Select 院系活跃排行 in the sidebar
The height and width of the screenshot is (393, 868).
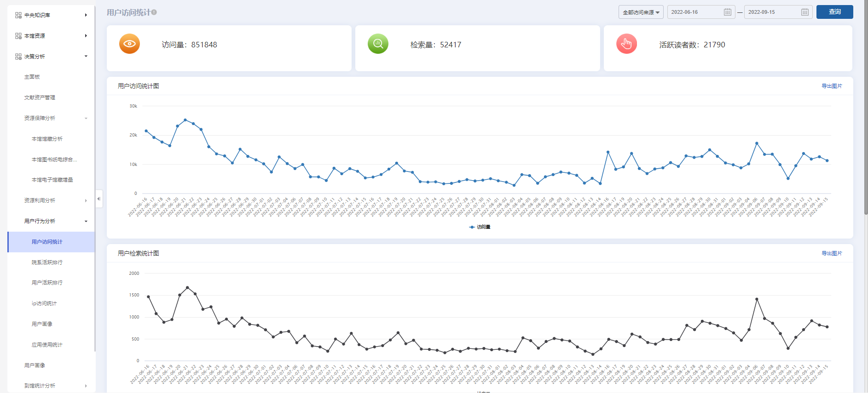point(47,262)
